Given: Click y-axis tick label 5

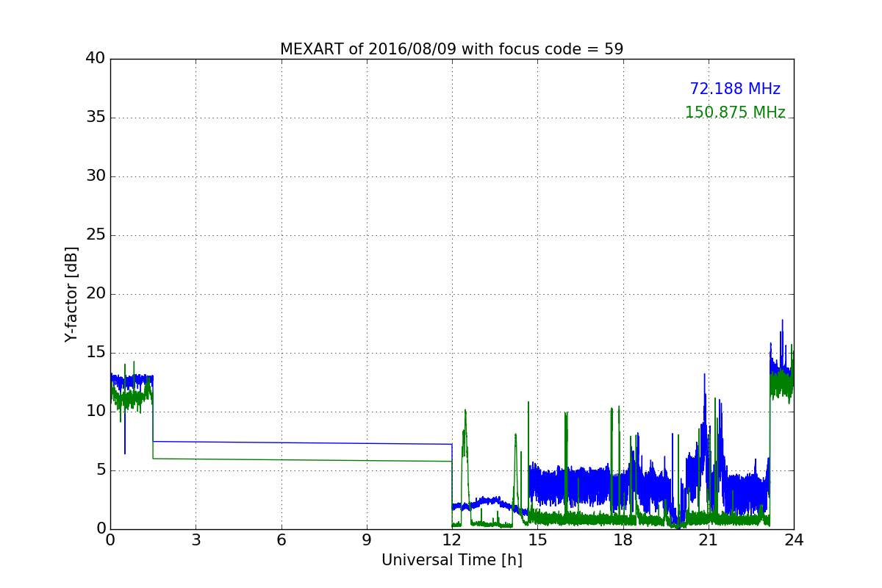Looking at the screenshot, I should click(x=101, y=470).
